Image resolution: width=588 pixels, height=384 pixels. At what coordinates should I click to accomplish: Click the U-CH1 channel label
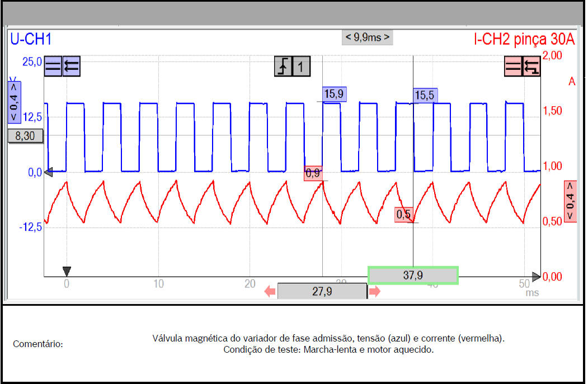tap(31, 39)
